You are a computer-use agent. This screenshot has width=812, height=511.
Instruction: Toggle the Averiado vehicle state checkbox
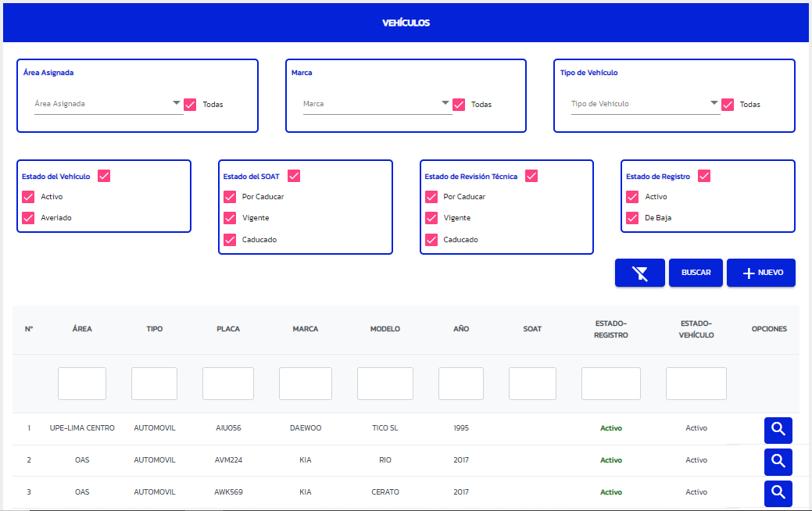(28, 218)
